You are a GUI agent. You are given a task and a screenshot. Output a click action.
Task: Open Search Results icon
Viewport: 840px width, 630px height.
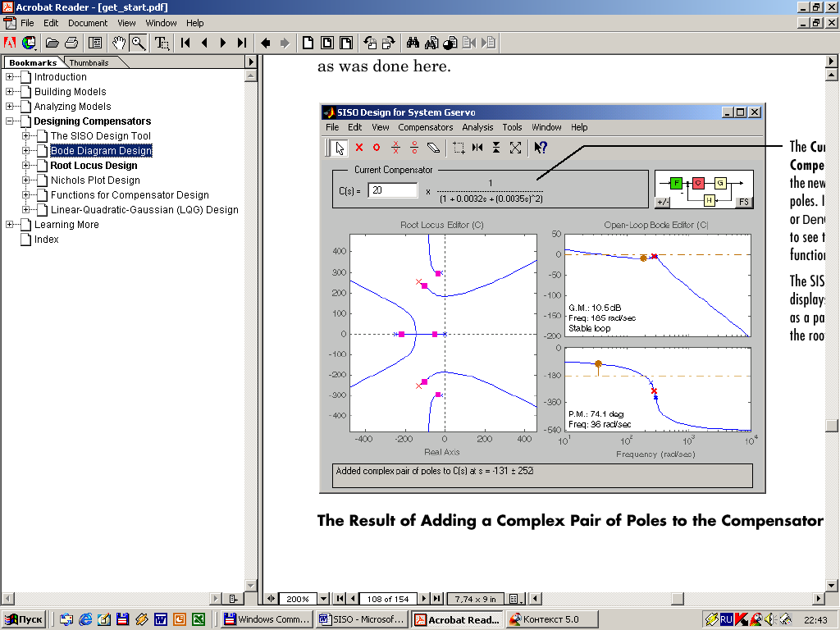click(x=450, y=43)
